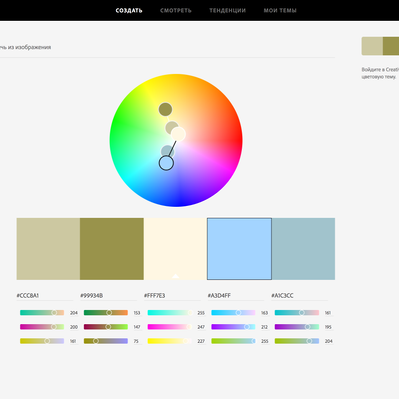Click the 195 value box under #A1C3CC
Image resolution: width=399 pixels, height=399 pixels.
pyautogui.click(x=328, y=327)
